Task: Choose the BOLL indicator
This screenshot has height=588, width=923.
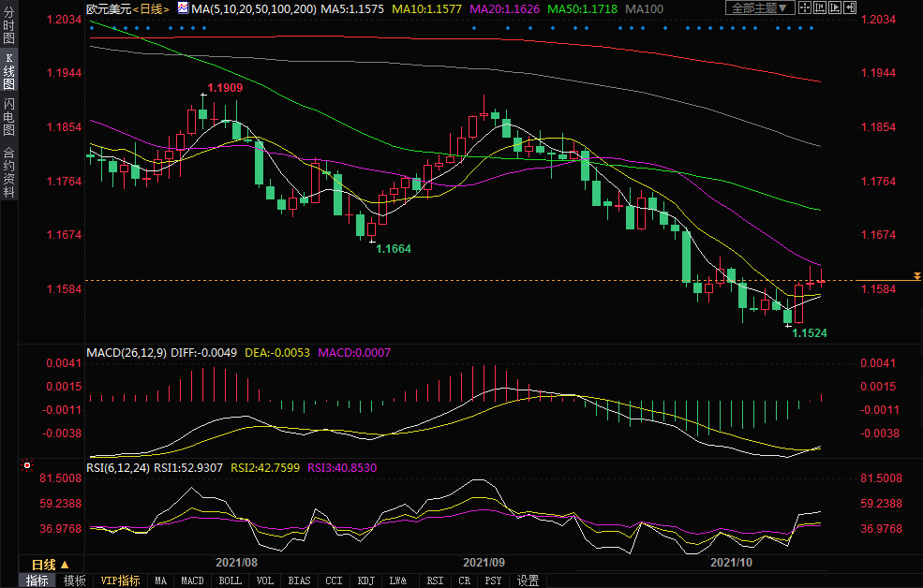Action: pyautogui.click(x=230, y=581)
